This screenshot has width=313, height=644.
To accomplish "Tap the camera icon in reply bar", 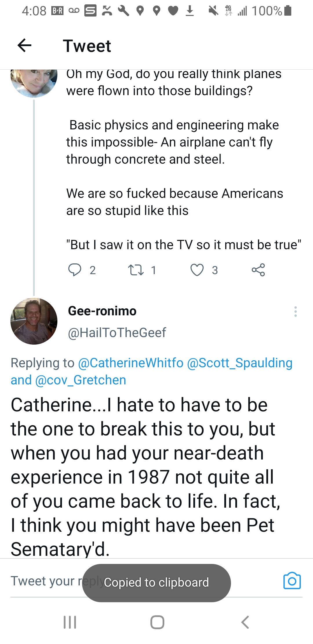I will [292, 581].
